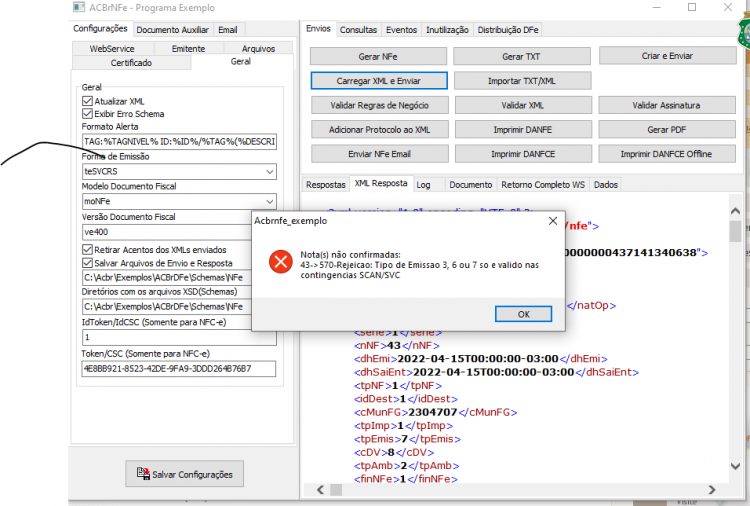Click OK in the rejection dialog
This screenshot has height=506, width=750.
(x=523, y=314)
